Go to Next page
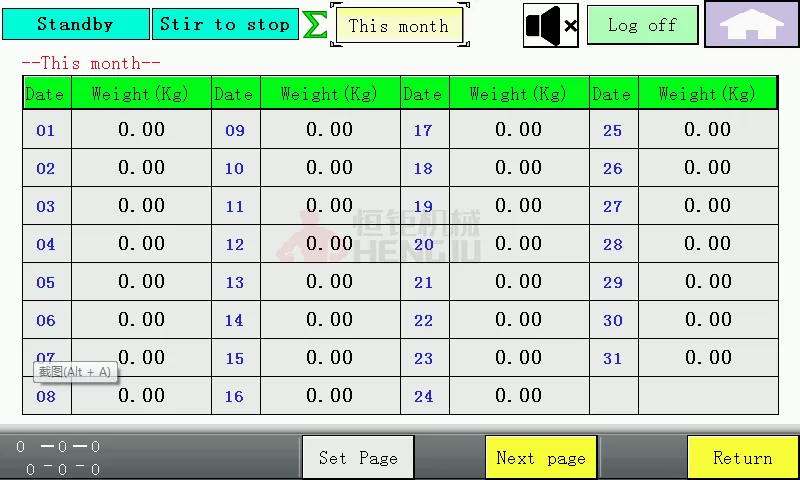800x480 pixels. click(x=541, y=458)
